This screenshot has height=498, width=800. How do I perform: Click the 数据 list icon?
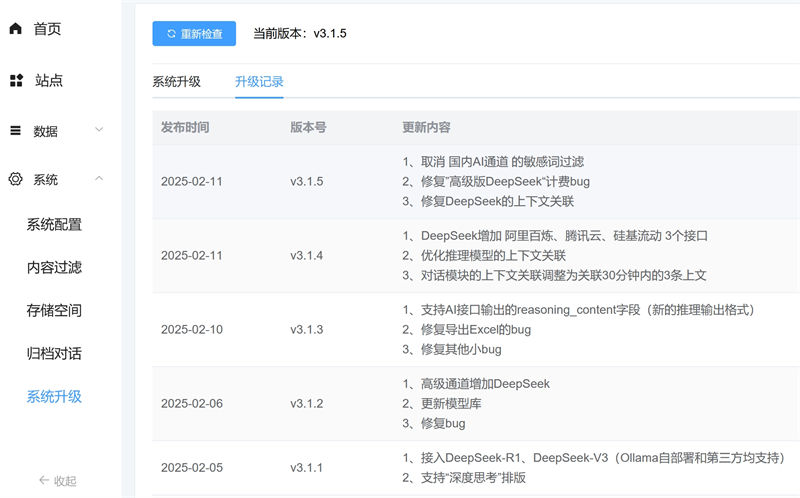[16, 131]
